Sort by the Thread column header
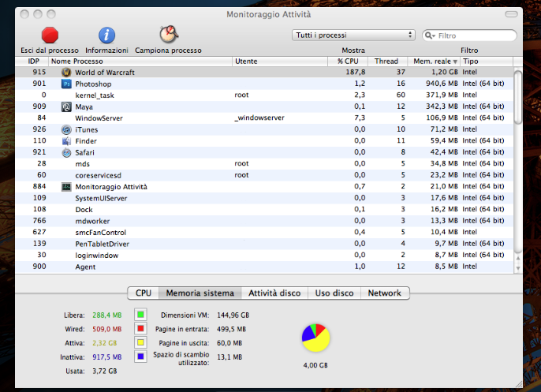Image resolution: width=541 pixels, height=392 pixels. [x=387, y=61]
